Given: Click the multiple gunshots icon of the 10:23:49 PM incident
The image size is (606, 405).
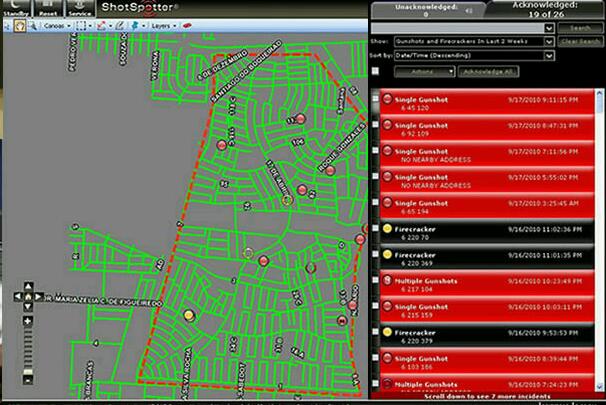Looking at the screenshot, I should click(387, 280).
